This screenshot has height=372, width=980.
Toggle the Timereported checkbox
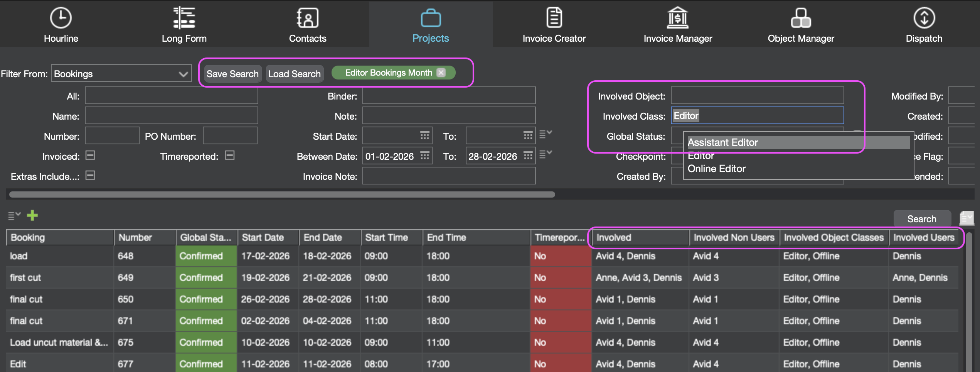click(x=230, y=156)
